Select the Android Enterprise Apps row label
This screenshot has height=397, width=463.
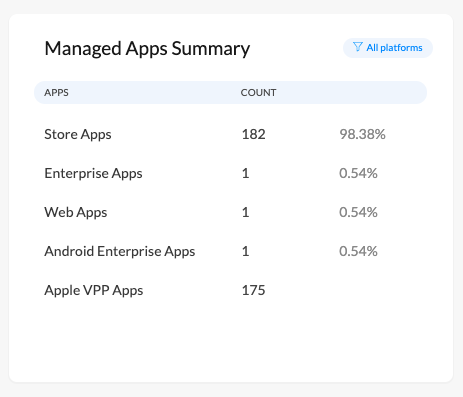(120, 252)
